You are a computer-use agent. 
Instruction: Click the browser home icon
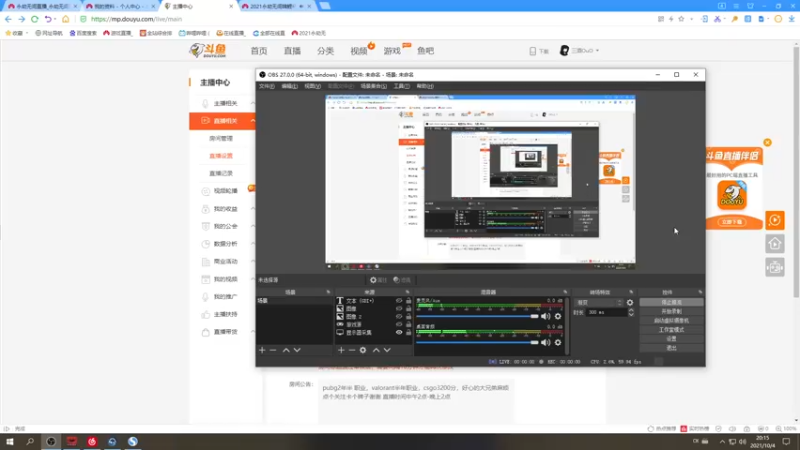pyautogui.click(x=65, y=19)
